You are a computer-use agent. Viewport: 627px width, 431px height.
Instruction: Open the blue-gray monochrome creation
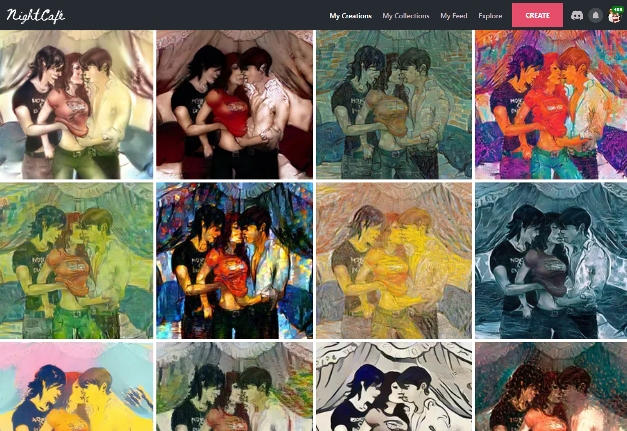pos(551,261)
